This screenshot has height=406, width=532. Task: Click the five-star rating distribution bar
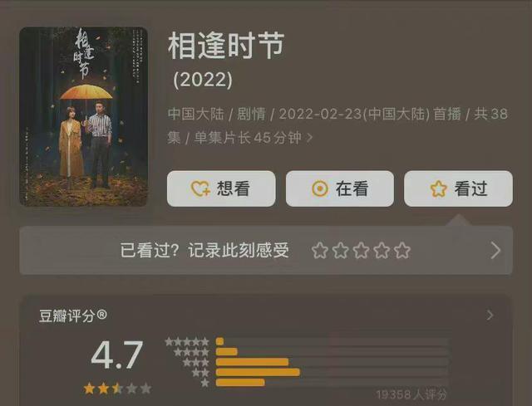pyautogui.click(x=332, y=341)
